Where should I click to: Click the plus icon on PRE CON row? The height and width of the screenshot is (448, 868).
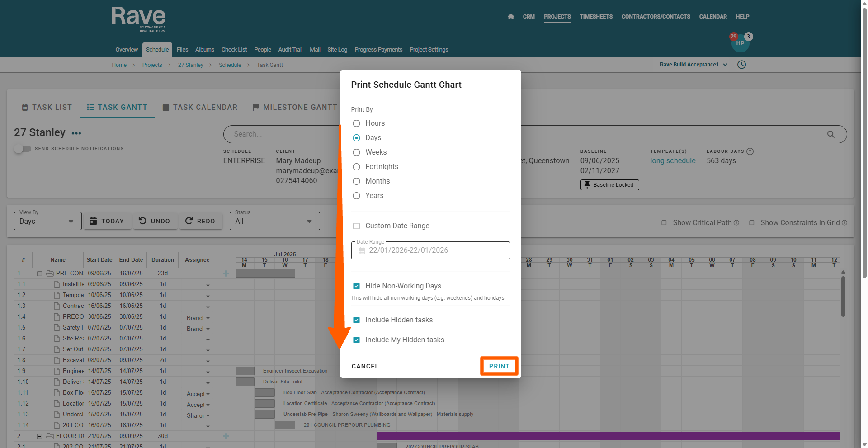click(226, 274)
